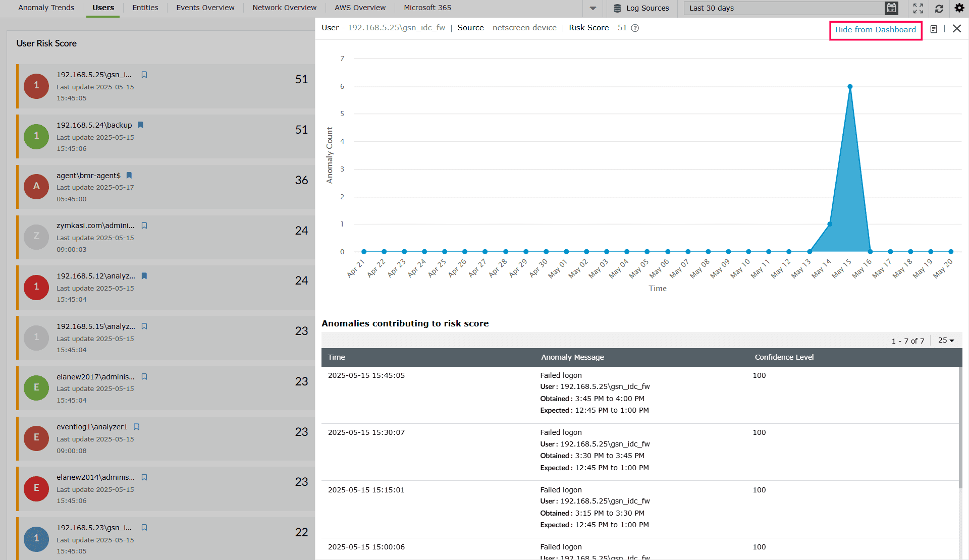The image size is (969, 560).
Task: Select avatar E of eventlog1\analyzer1
Action: coord(36,438)
